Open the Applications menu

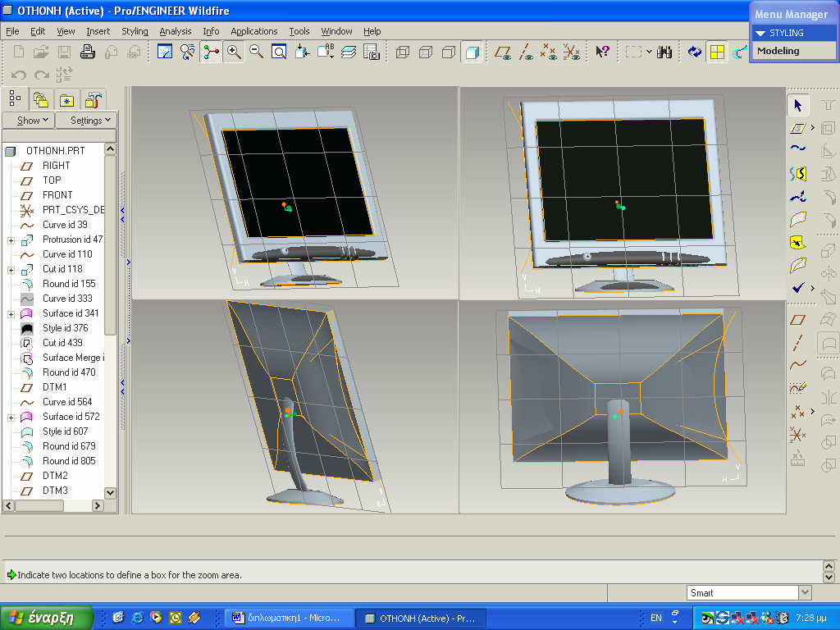[x=254, y=32]
